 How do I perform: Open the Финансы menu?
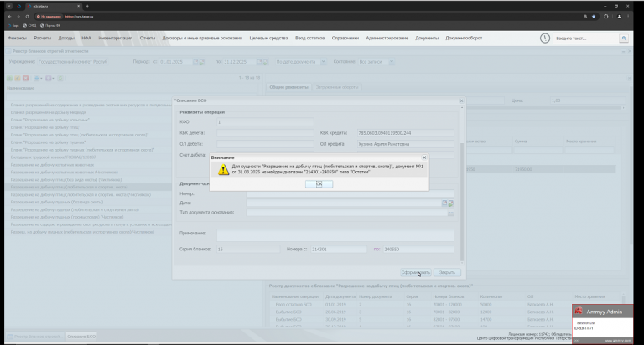(x=17, y=39)
